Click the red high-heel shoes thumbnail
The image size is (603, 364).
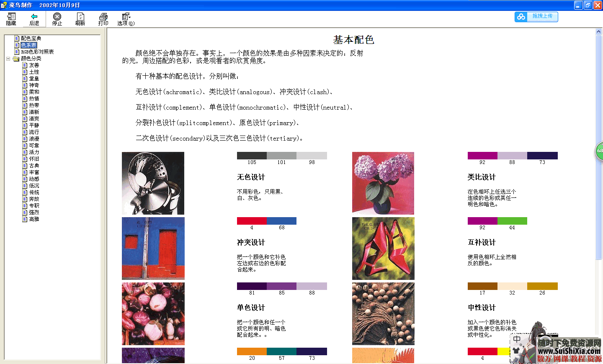pyautogui.click(x=383, y=249)
